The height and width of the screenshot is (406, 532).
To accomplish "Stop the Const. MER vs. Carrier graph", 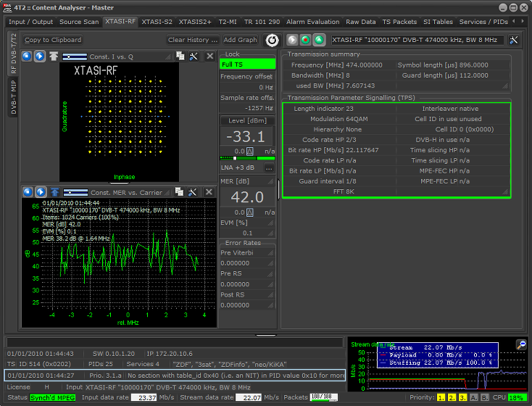I will (28, 192).
